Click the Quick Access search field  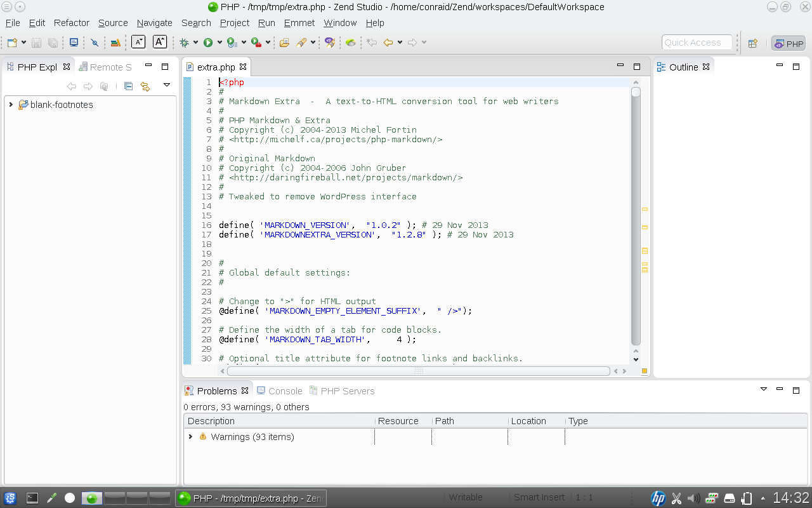point(697,43)
